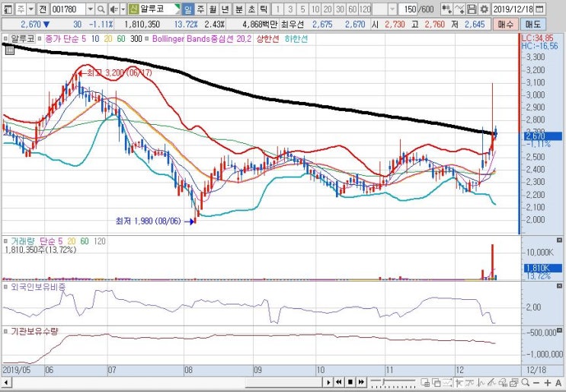Save chart with the floppy disk icon
566x392 pixels.
[x=472, y=9]
